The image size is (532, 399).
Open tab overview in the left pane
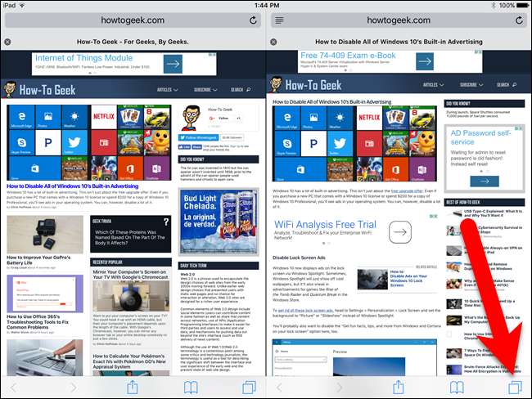click(x=250, y=387)
